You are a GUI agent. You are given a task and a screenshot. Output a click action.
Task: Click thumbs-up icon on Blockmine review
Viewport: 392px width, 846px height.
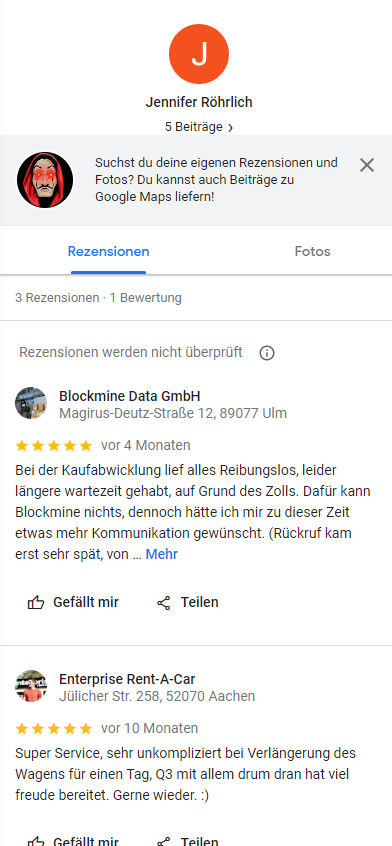point(36,602)
